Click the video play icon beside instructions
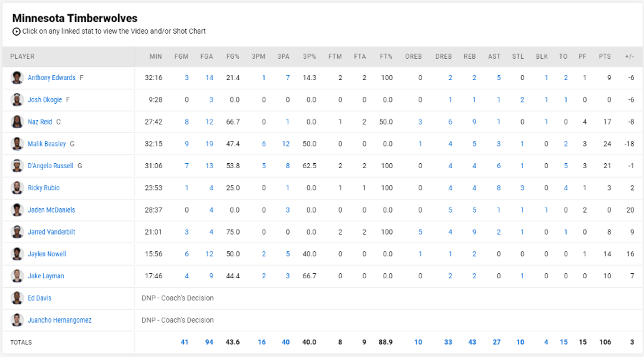 pos(16,31)
